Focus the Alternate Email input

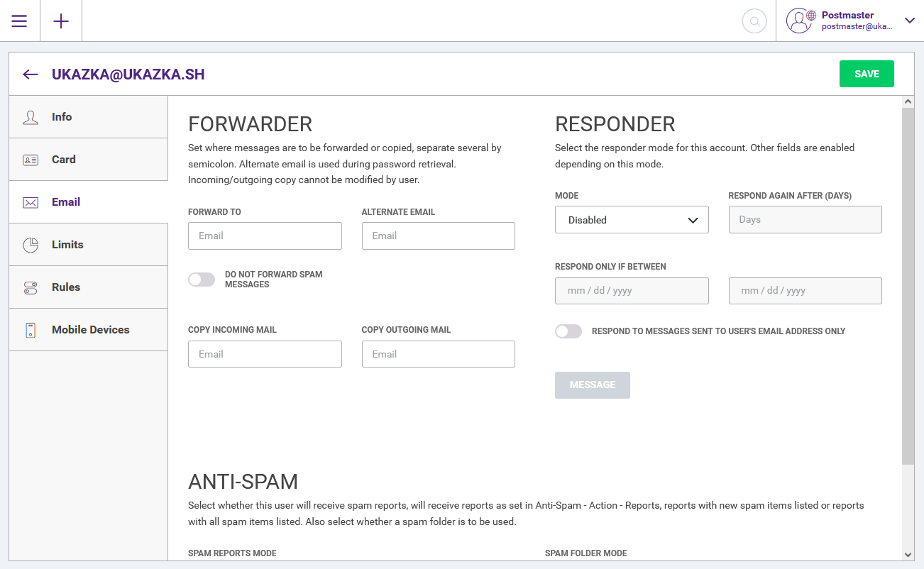(x=438, y=236)
